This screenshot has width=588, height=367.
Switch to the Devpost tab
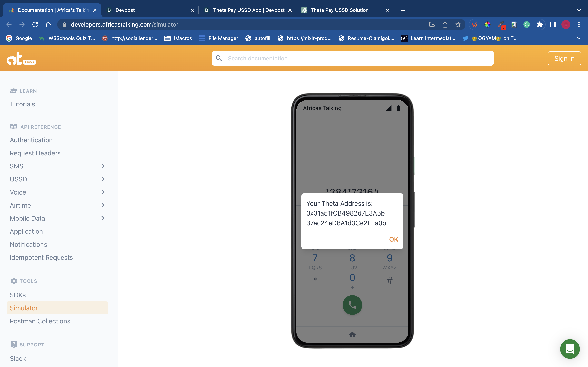pos(125,10)
